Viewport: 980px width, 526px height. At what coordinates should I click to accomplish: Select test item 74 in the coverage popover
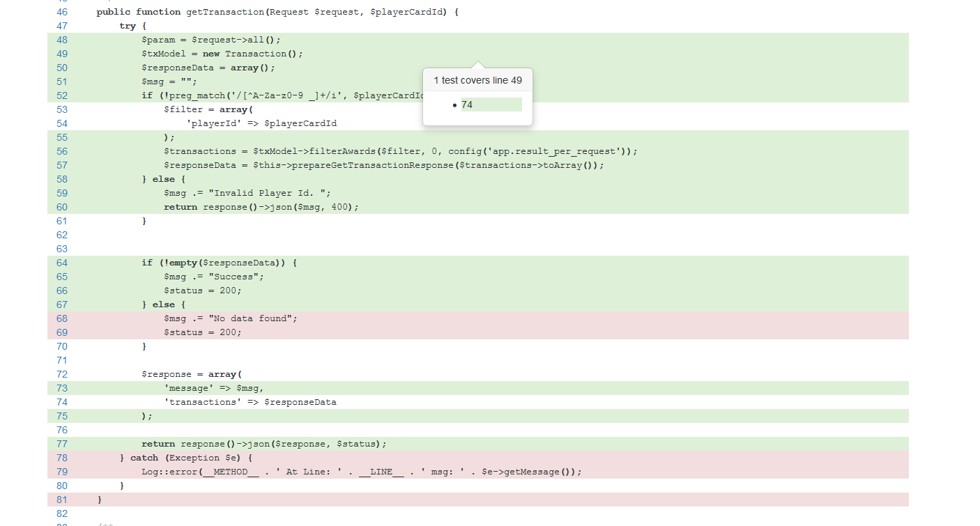click(467, 105)
